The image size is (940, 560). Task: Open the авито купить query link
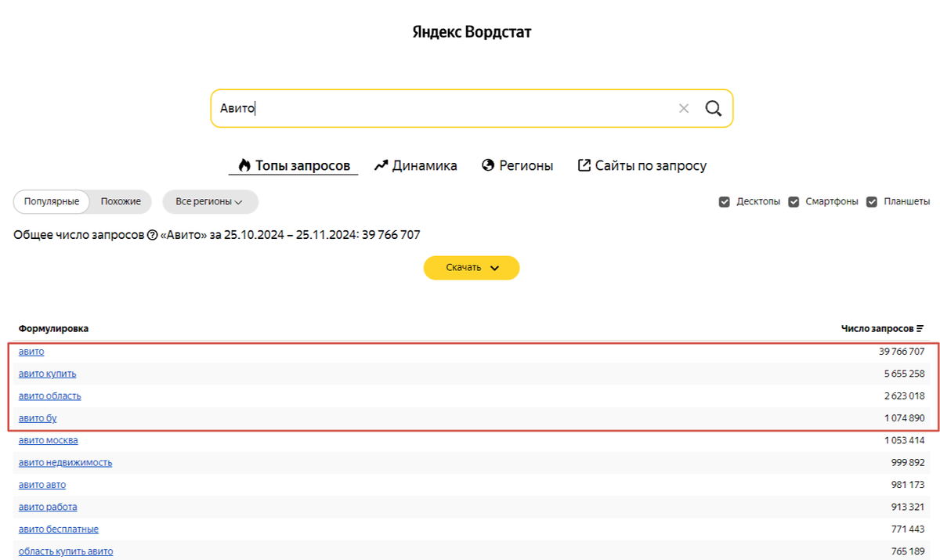pyautogui.click(x=48, y=374)
